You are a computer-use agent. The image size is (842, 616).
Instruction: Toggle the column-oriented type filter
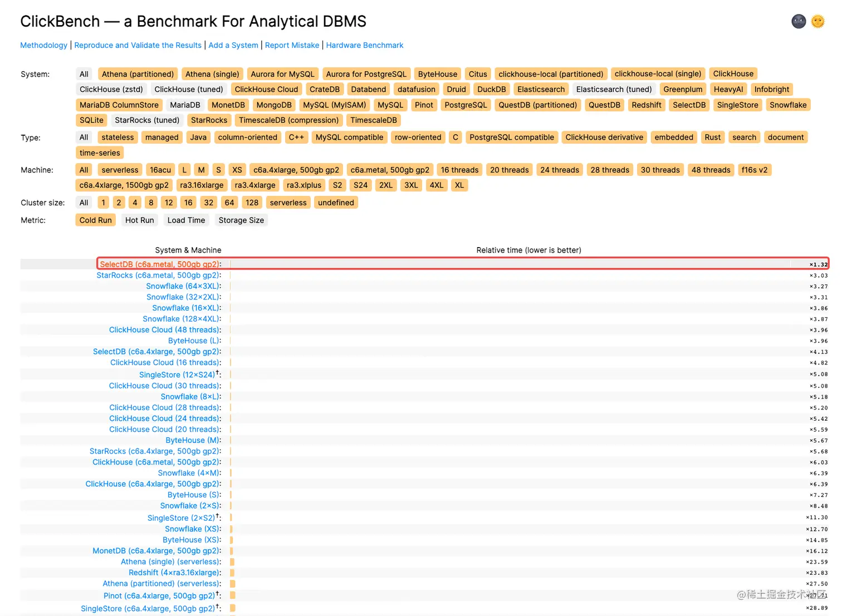pos(248,137)
